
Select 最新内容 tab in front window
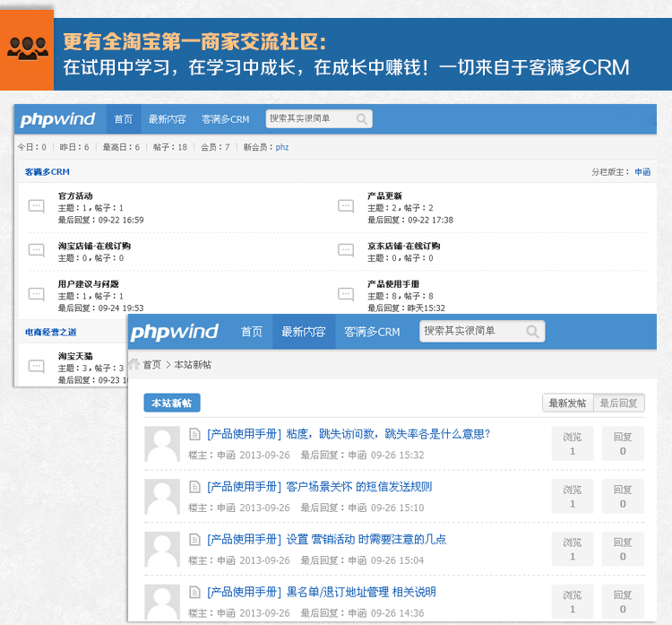(304, 332)
